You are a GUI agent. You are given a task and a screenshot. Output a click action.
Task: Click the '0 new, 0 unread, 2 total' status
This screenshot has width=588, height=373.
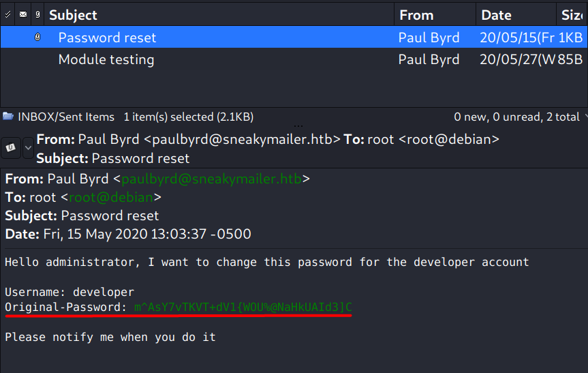pyautogui.click(x=516, y=117)
